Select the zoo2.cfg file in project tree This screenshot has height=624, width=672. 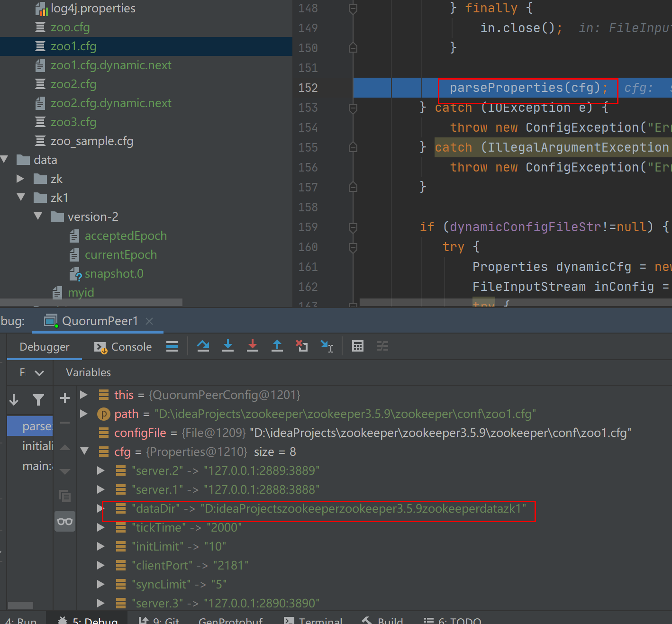(x=73, y=84)
